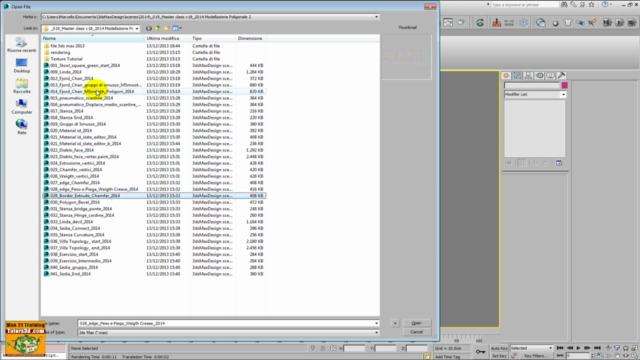Select file 022_Diablo_face_2014
Viewport: 640px width, 360px height.
pos(71,150)
